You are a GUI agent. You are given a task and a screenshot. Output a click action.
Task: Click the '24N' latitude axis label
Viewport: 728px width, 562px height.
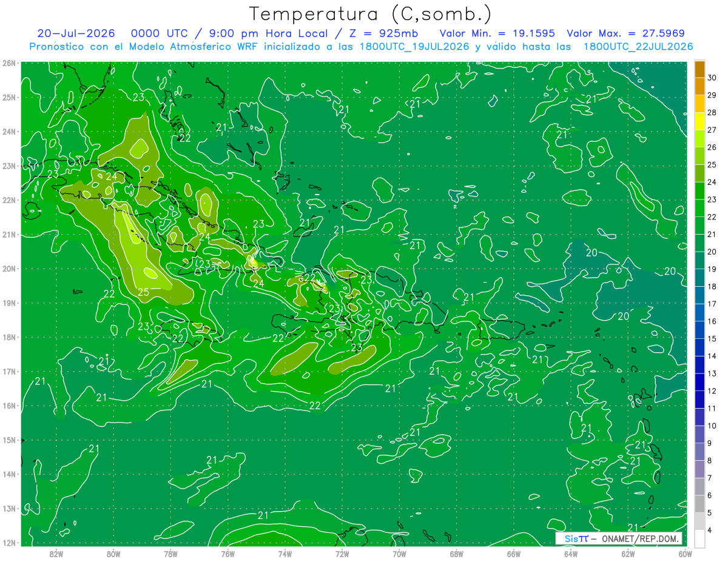tap(9, 132)
